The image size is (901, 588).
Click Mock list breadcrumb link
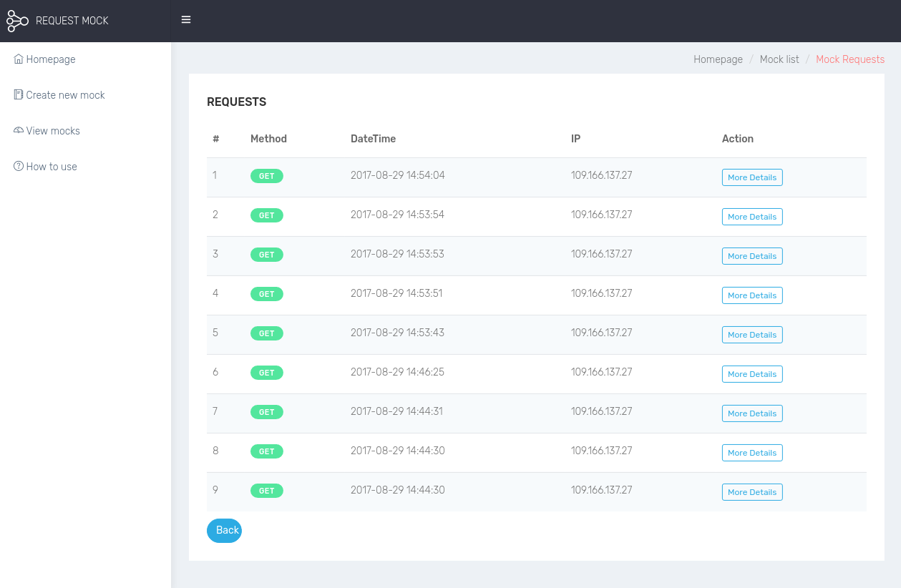(x=779, y=59)
